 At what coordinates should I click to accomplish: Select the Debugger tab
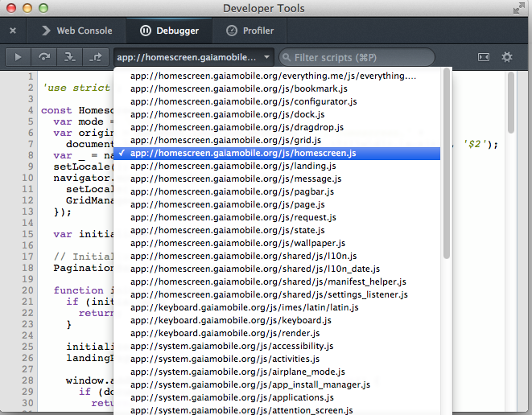tap(169, 31)
